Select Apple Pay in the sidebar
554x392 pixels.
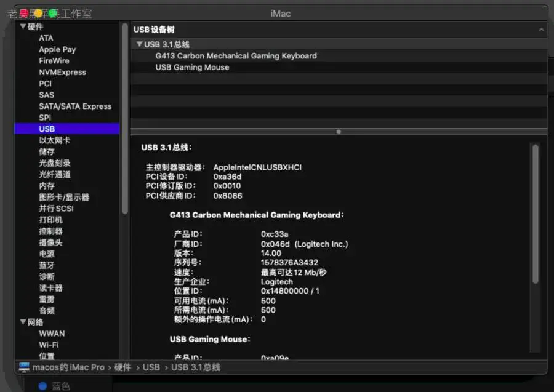[x=57, y=49]
